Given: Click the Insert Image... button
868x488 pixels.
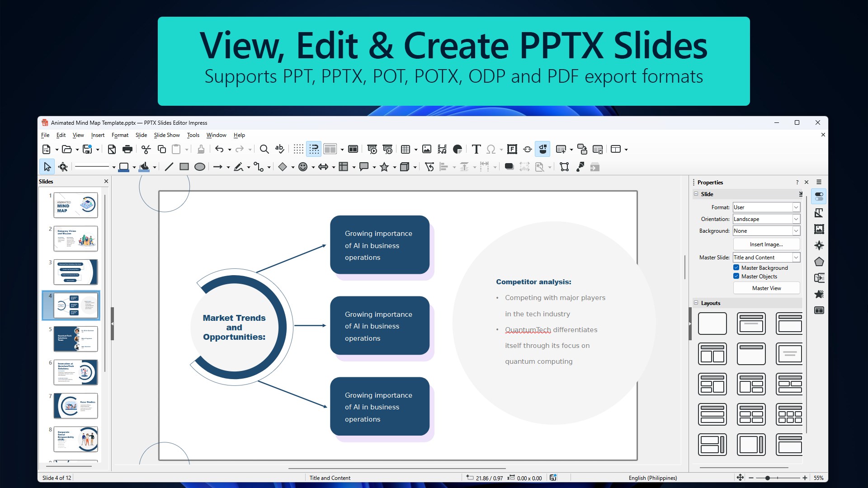Looking at the screenshot, I should click(766, 244).
